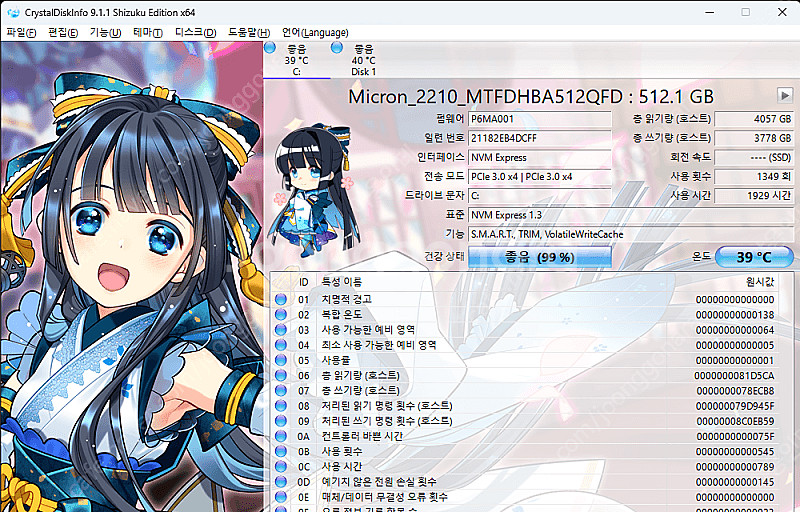Open the 언어(Language) menu
Screen dimensions: 800x512
click(x=315, y=33)
